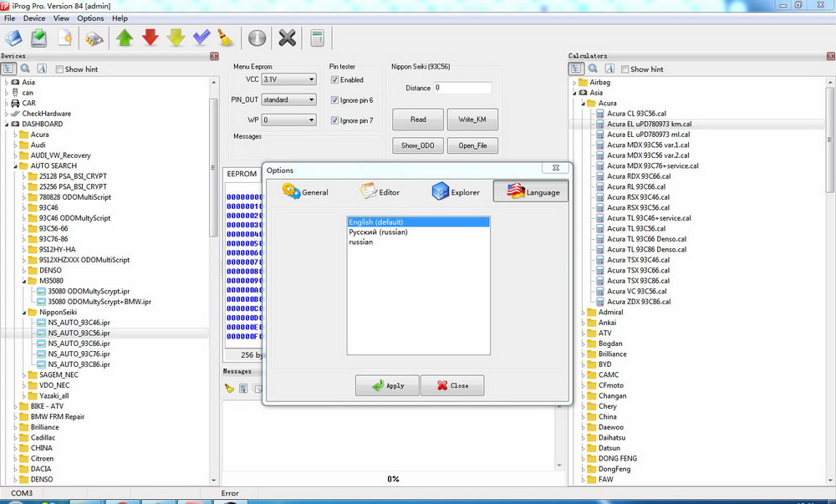Click the yellow down arrow toolbar icon
The width and height of the screenshot is (836, 504).
point(176,38)
